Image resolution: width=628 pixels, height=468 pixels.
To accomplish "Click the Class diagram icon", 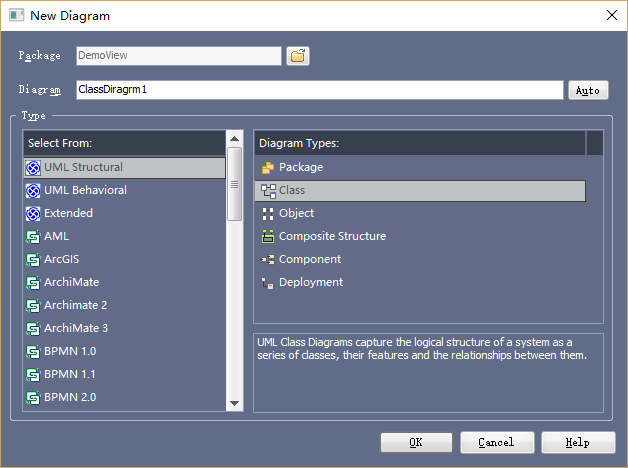I will click(x=268, y=191).
